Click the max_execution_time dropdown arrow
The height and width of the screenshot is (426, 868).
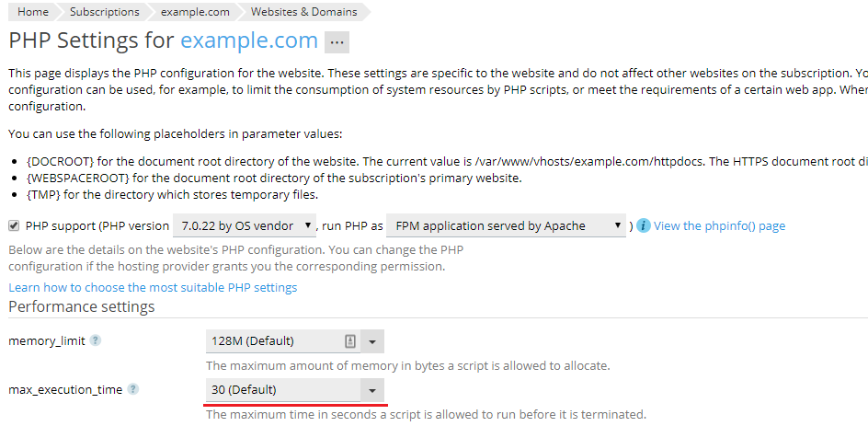(372, 390)
